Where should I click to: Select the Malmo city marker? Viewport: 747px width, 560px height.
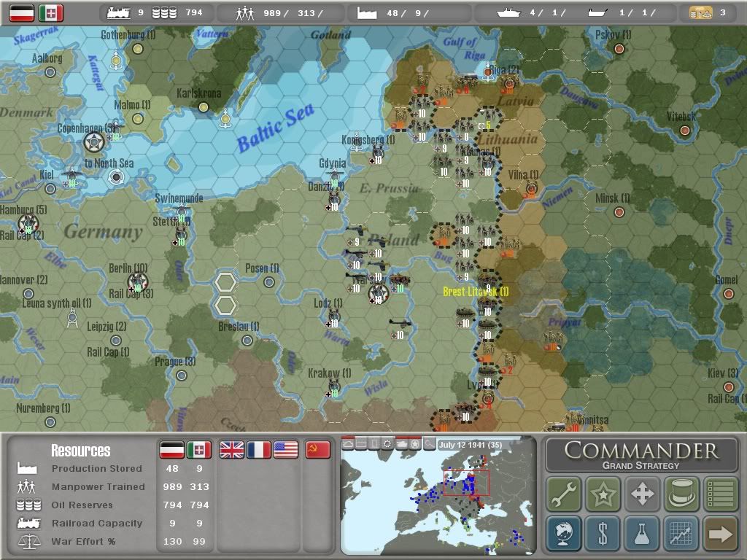coord(138,119)
